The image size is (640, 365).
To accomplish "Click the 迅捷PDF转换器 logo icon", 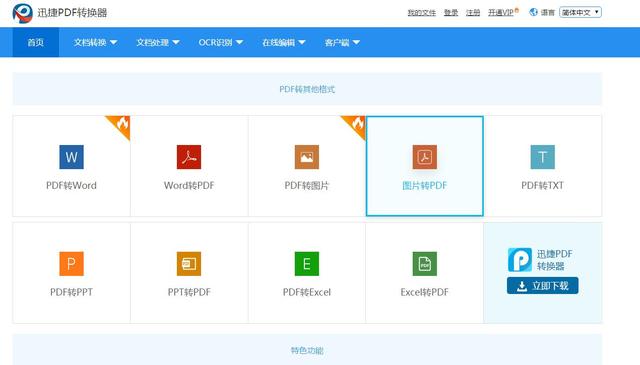I will point(22,13).
